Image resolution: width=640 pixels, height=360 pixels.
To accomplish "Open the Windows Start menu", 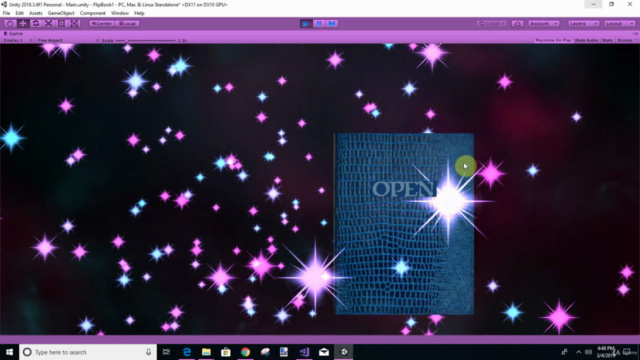I will tap(9, 352).
